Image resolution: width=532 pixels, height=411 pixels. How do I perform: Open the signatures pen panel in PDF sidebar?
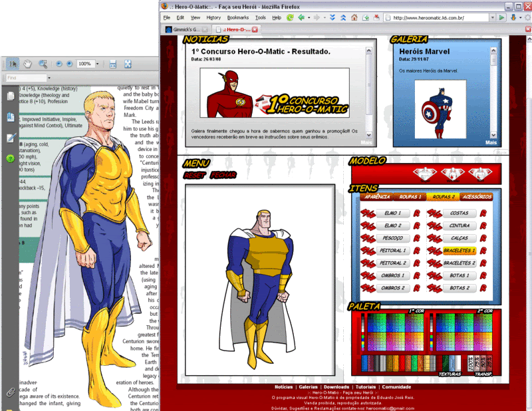click(x=11, y=138)
